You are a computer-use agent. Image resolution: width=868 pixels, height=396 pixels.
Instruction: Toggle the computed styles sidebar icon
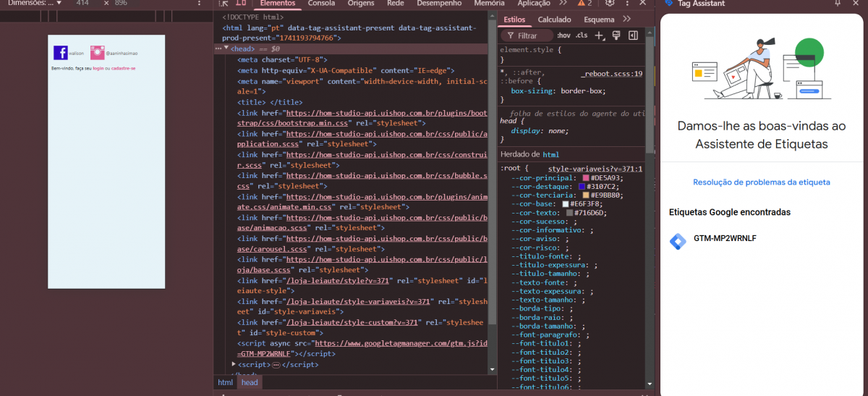(x=633, y=35)
